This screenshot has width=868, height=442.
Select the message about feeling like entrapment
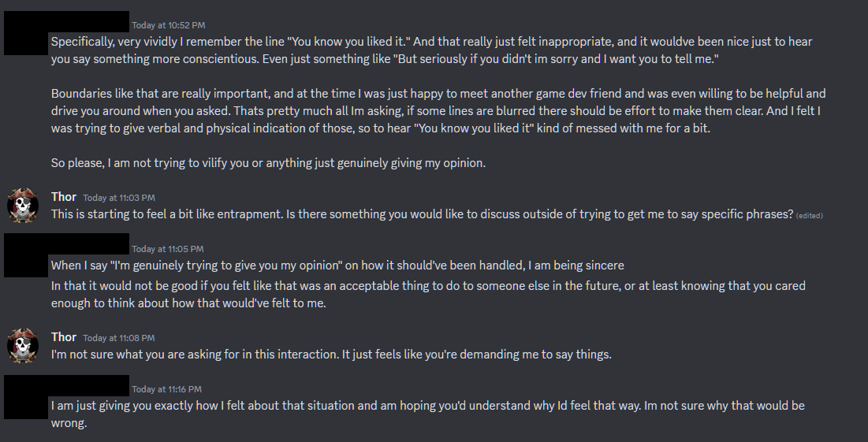click(x=423, y=214)
